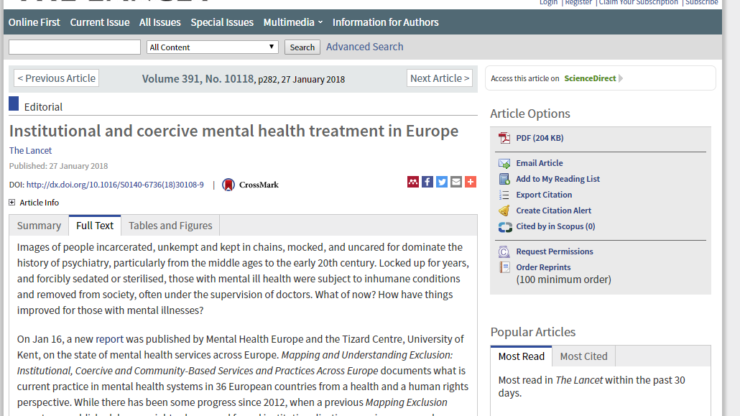Switch to the Summary tab
The height and width of the screenshot is (416, 740).
coord(39,226)
